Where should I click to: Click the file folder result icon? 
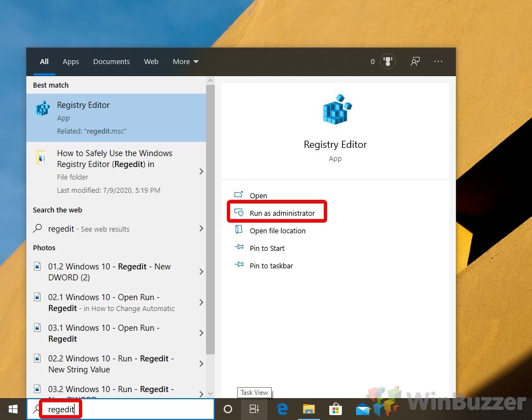point(42,158)
